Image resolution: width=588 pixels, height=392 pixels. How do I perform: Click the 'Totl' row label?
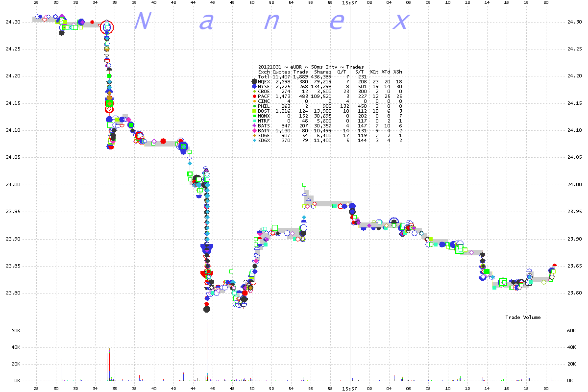[264, 76]
